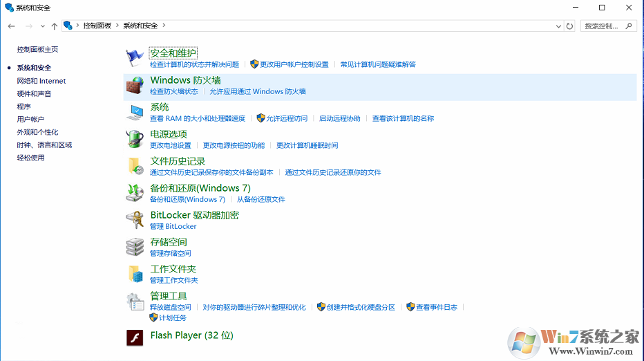Open 查看事件日志 link
This screenshot has width=644, height=361.
click(x=437, y=308)
